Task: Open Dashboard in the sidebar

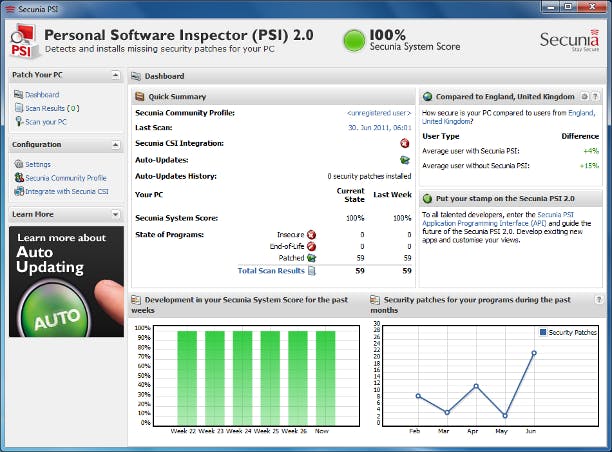Action: [x=41, y=95]
